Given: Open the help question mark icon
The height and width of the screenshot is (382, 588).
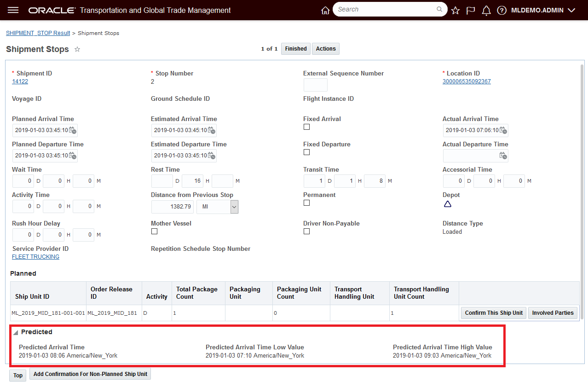Looking at the screenshot, I should pyautogui.click(x=502, y=10).
